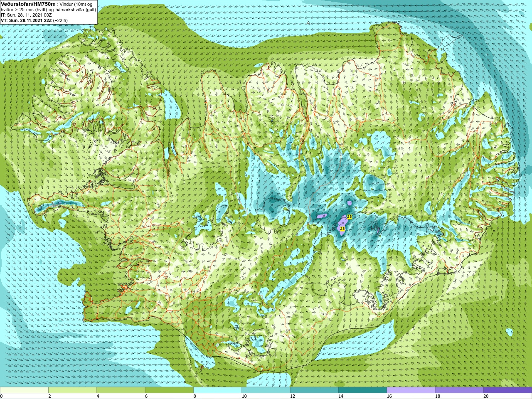Click the 6–8 darker green legend swatch
This screenshot has width=532, height=399.
[169, 390]
